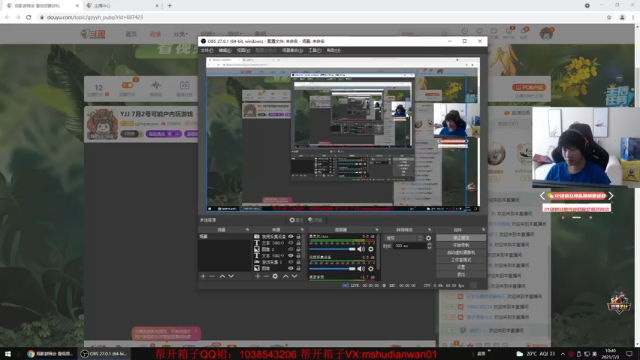Open second mixer channel settings gear
The height and width of the screenshot is (360, 640).
click(x=371, y=269)
